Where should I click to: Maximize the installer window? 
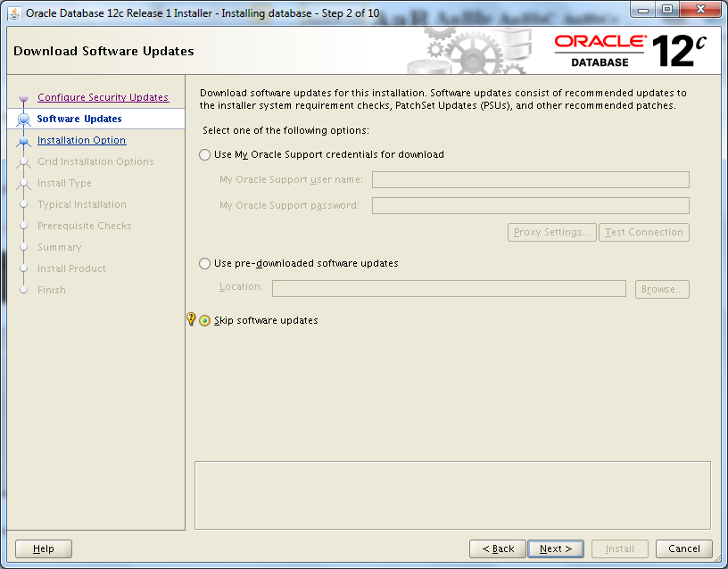click(x=667, y=10)
